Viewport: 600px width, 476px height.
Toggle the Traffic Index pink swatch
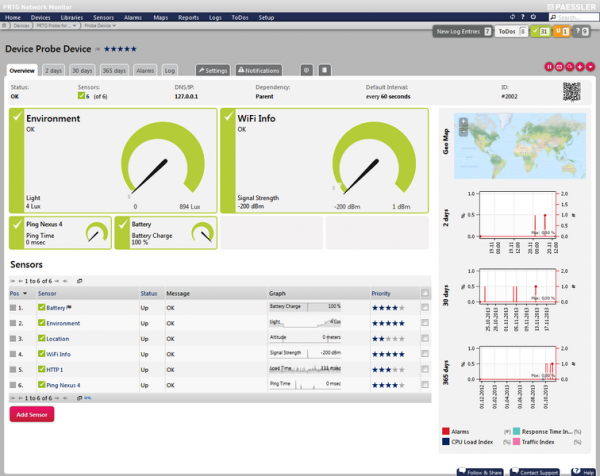click(516, 442)
